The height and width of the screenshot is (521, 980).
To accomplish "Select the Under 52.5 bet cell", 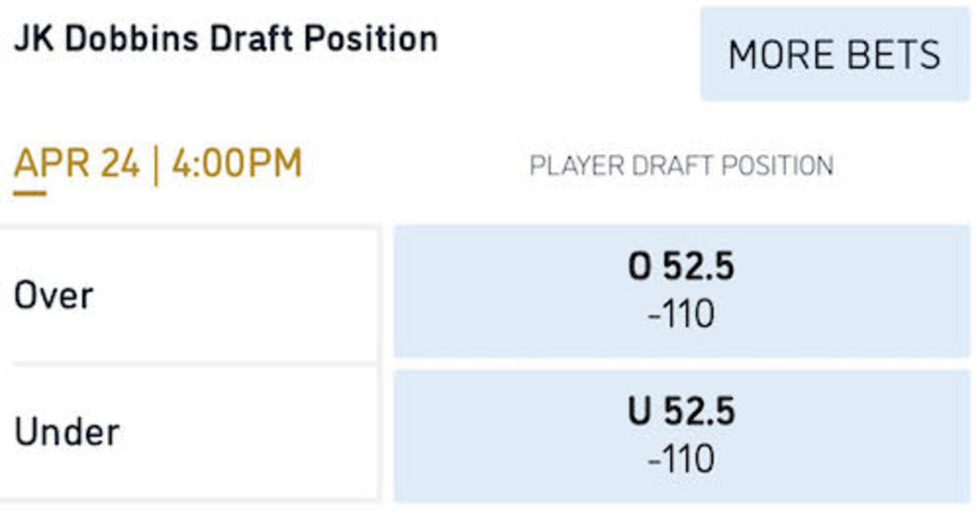I will pyautogui.click(x=681, y=435).
